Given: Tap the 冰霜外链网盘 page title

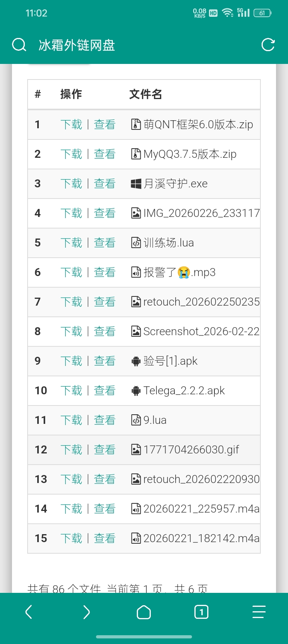Looking at the screenshot, I should (x=77, y=45).
